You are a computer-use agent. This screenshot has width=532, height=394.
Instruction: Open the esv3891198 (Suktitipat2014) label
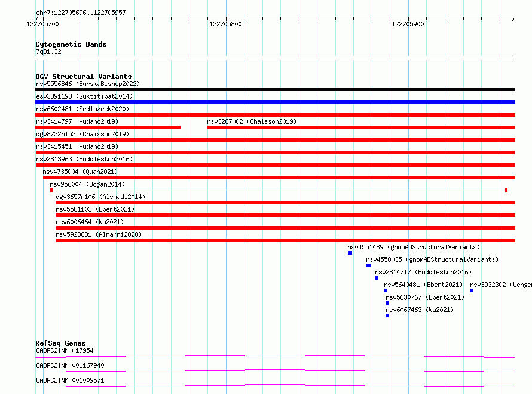tap(84, 96)
